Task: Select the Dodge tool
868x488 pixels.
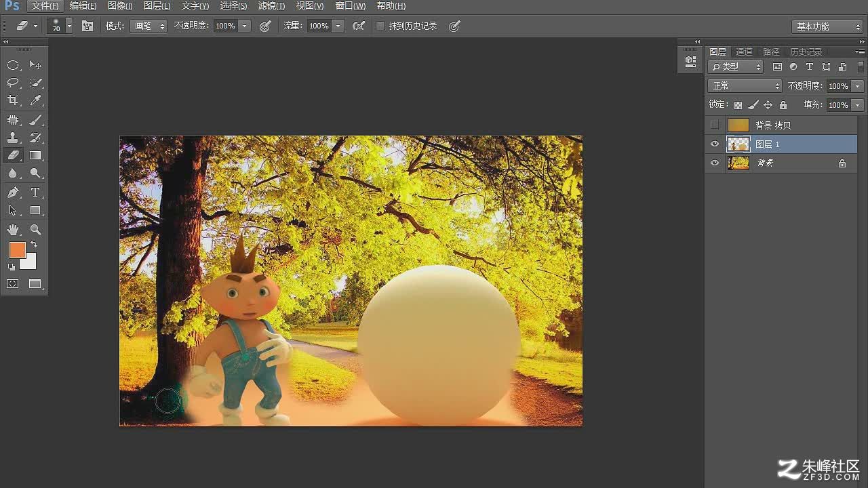Action: coord(36,174)
